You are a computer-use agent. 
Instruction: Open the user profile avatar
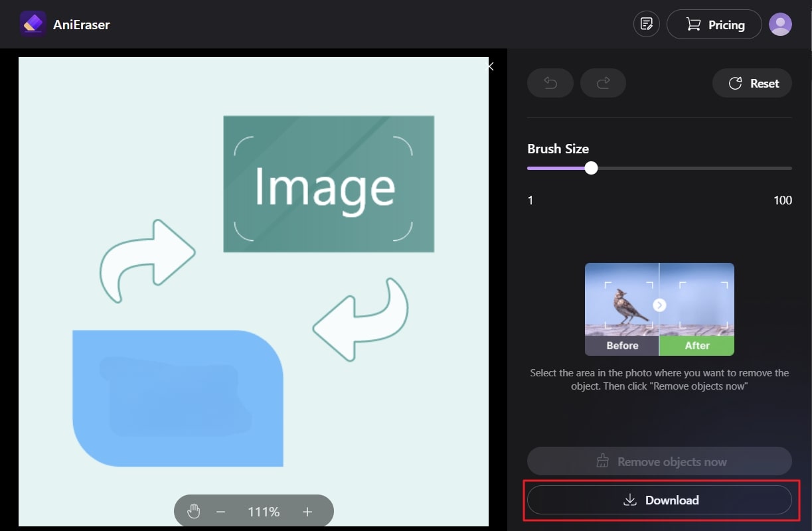pyautogui.click(x=780, y=25)
